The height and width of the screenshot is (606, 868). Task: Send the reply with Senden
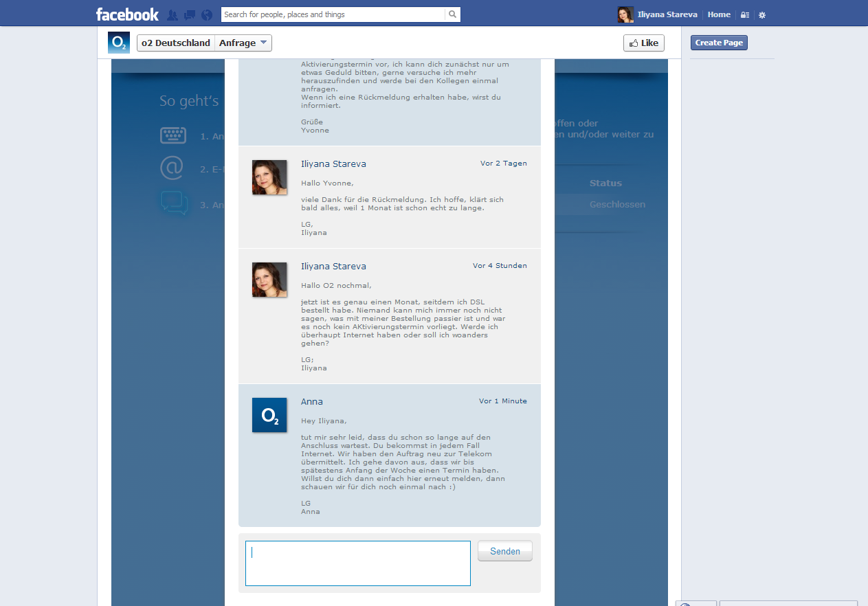coord(505,551)
